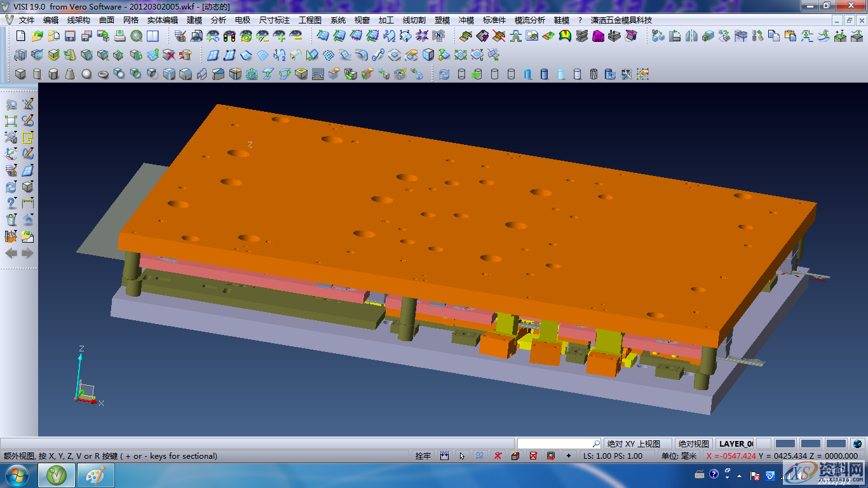Viewport: 868px width, 488px height.
Task: Click the floppy disk Save icon
Action: tap(70, 36)
